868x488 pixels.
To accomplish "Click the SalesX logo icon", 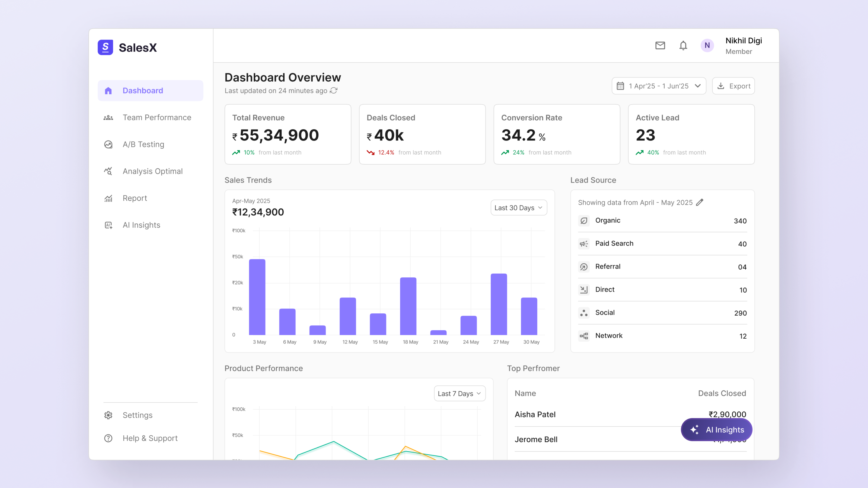I will click(x=106, y=47).
